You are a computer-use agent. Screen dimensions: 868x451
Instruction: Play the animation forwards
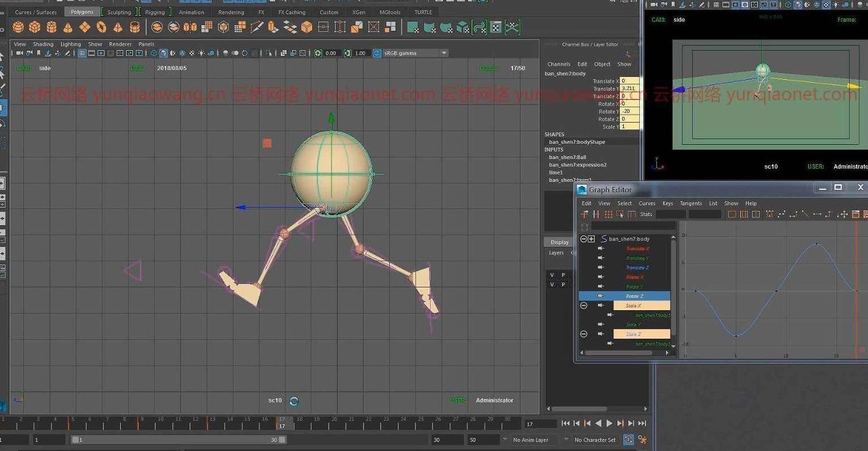click(609, 423)
